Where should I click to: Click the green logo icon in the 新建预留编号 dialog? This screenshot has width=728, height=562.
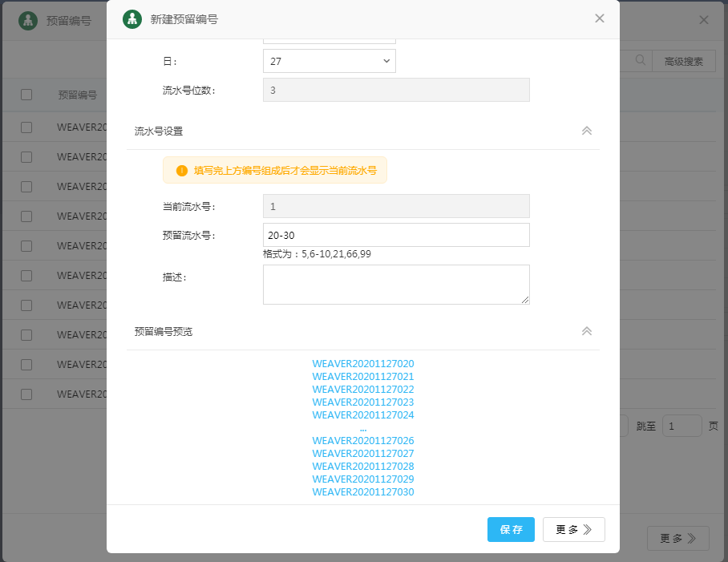132,19
